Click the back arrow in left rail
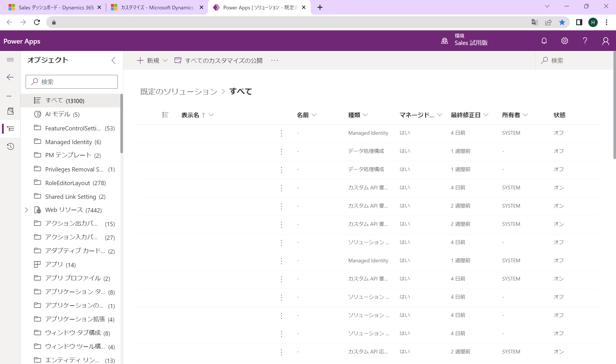This screenshot has height=364, width=616. (10, 77)
